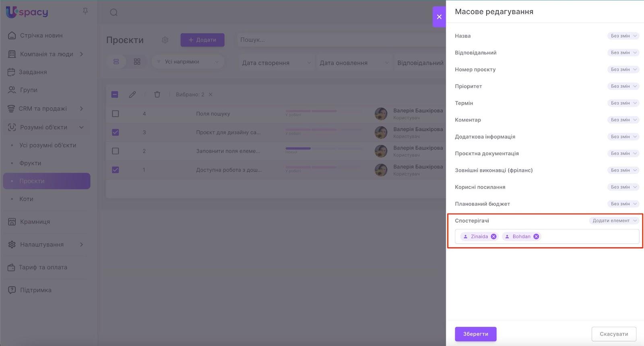Click avatar of Валерія Башкірова in row 4
The height and width of the screenshot is (346, 644).
(381, 114)
